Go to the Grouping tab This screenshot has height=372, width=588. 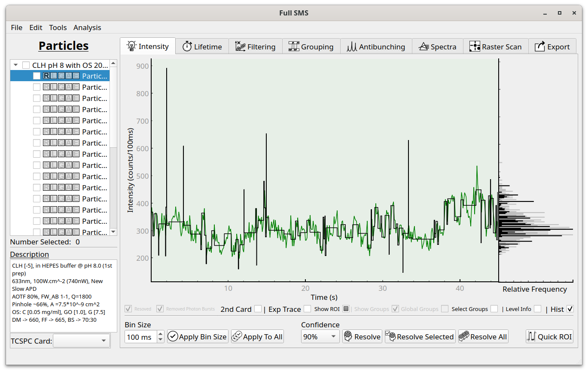click(x=311, y=47)
